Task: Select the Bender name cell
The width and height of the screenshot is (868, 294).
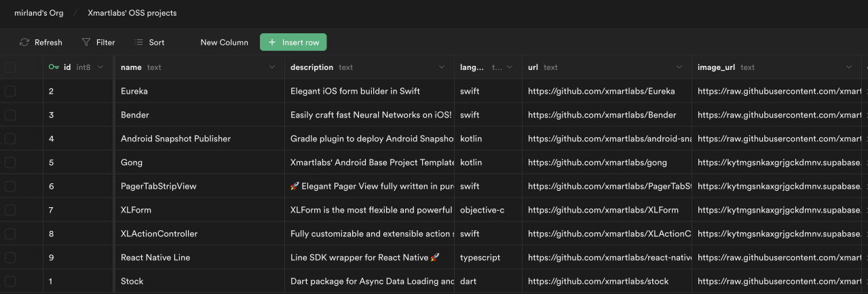Action: [x=200, y=115]
